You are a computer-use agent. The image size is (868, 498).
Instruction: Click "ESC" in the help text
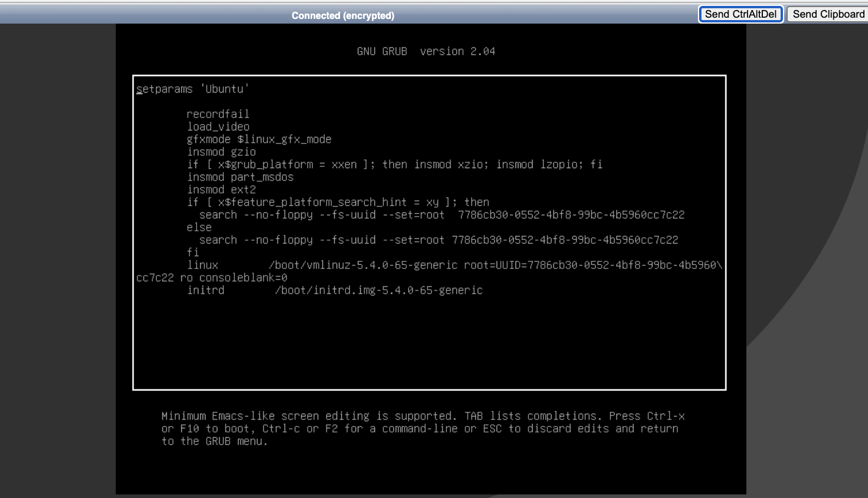pos(492,429)
